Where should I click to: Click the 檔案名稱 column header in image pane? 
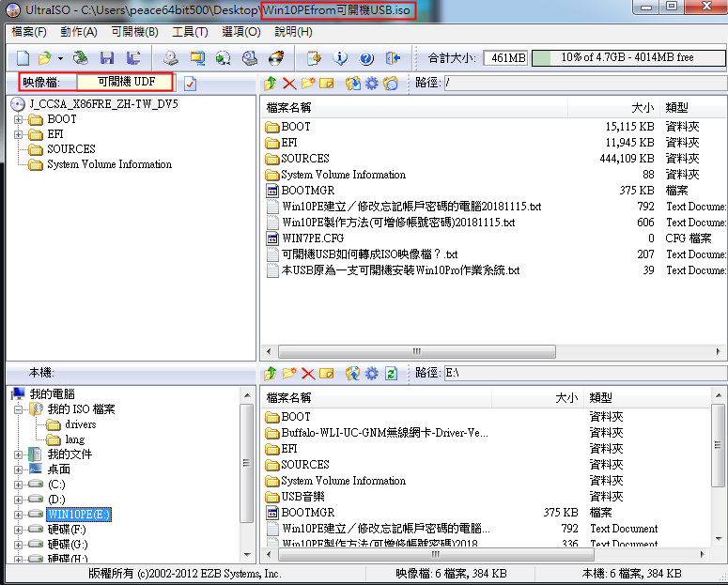point(413,108)
